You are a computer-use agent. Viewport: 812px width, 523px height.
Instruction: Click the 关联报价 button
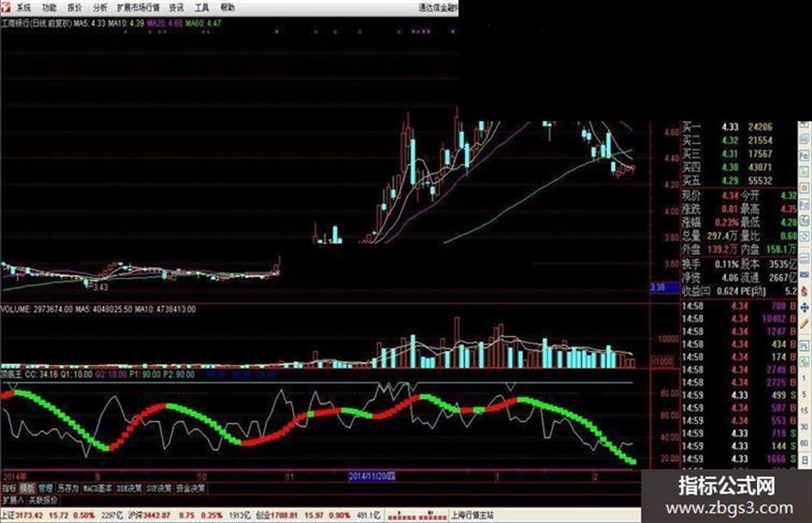43,500
